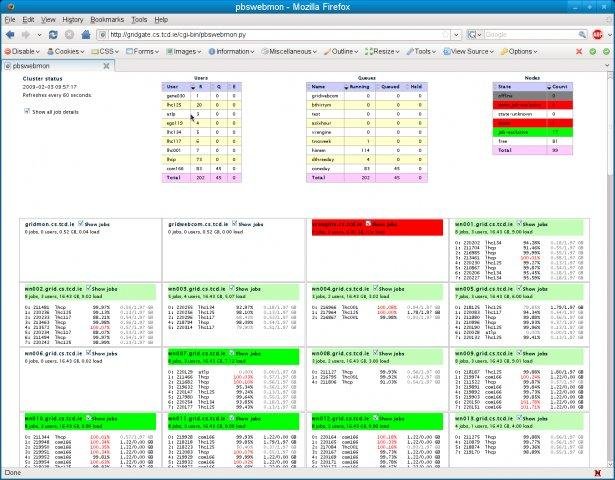The width and height of the screenshot is (615, 480).
Task: Open the Outline dropdown menu
Action: 341,51
